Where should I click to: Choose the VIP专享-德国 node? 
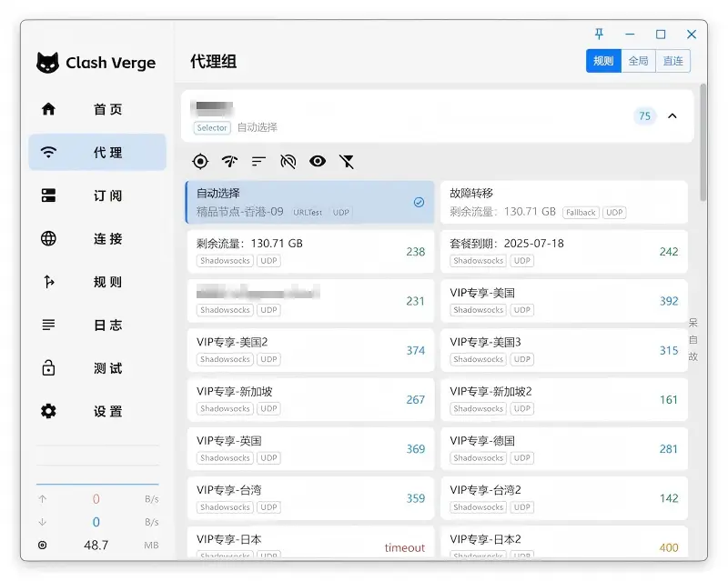[563, 449]
